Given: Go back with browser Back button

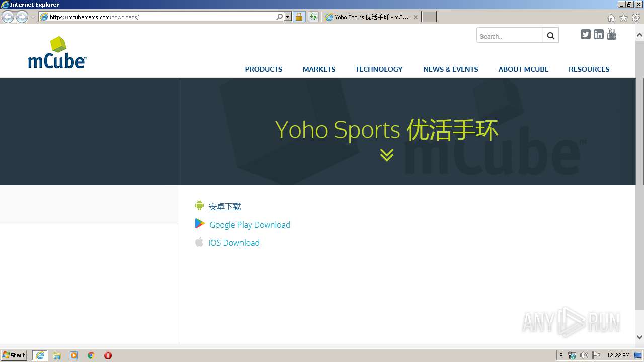Looking at the screenshot, I should (8, 17).
